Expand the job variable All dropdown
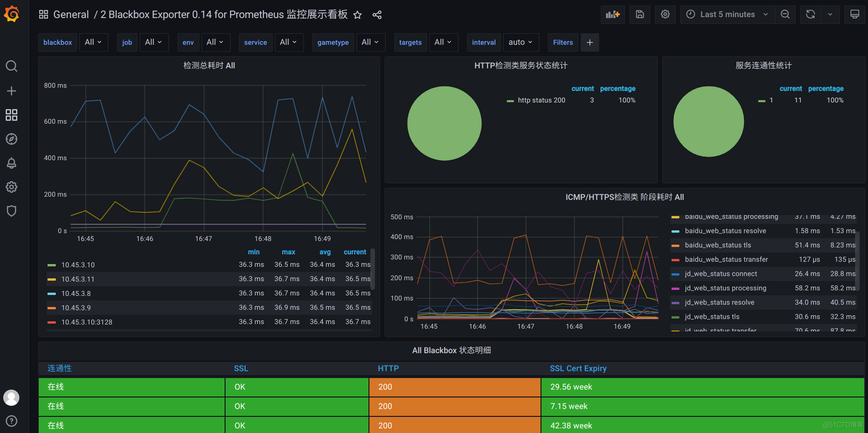 [x=154, y=42]
